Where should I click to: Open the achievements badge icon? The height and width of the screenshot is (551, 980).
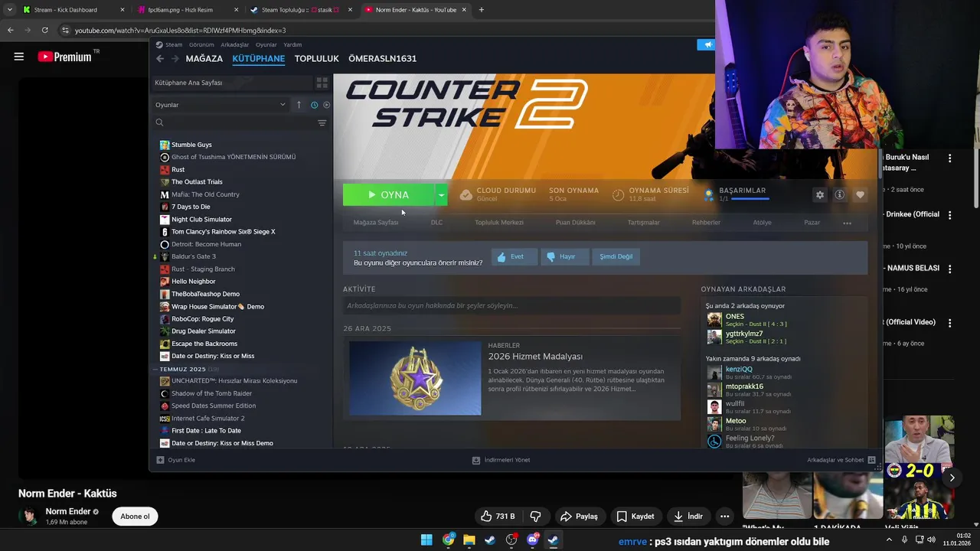click(x=709, y=194)
